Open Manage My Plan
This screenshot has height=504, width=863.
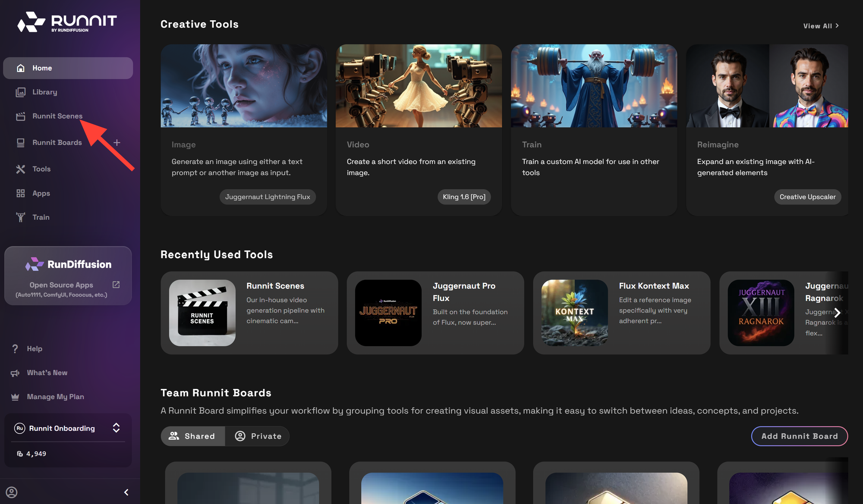(55, 397)
